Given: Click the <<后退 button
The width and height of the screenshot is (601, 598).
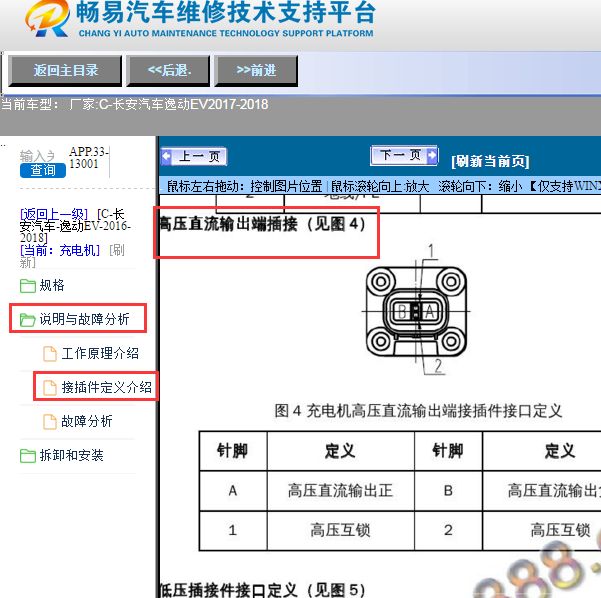Looking at the screenshot, I should point(169,71).
